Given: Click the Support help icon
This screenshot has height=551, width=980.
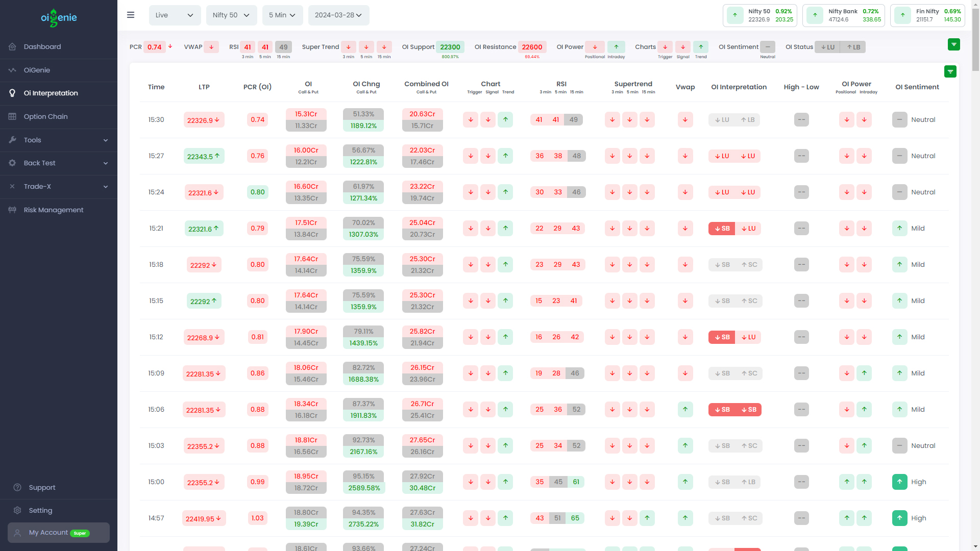Looking at the screenshot, I should [17, 487].
